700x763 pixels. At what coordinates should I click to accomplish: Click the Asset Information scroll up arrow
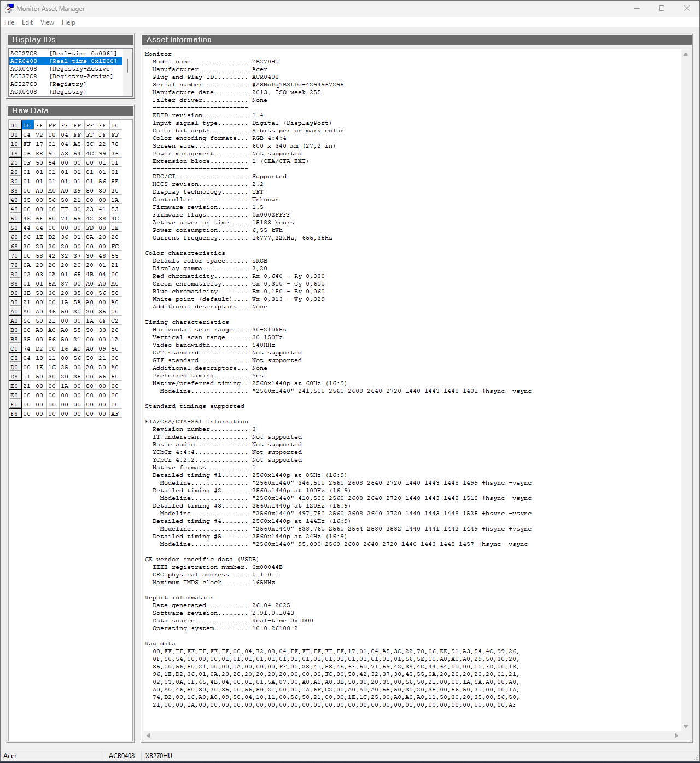point(686,54)
